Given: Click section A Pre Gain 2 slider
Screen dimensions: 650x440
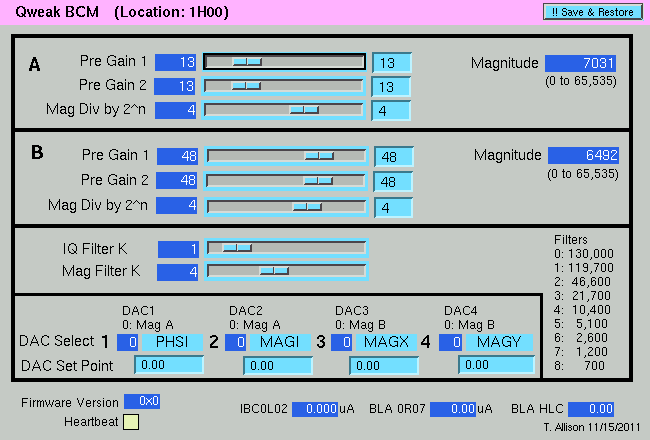Looking at the screenshot, I should click(284, 86).
